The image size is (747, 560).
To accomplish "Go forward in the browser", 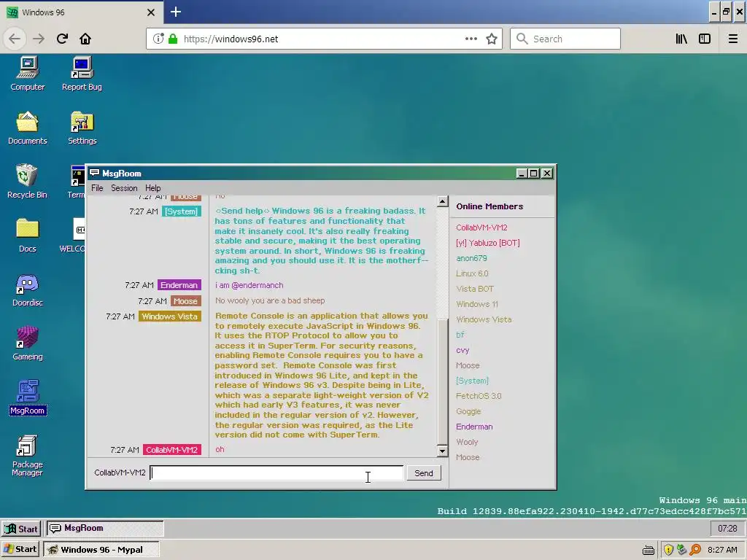I will pos(39,39).
